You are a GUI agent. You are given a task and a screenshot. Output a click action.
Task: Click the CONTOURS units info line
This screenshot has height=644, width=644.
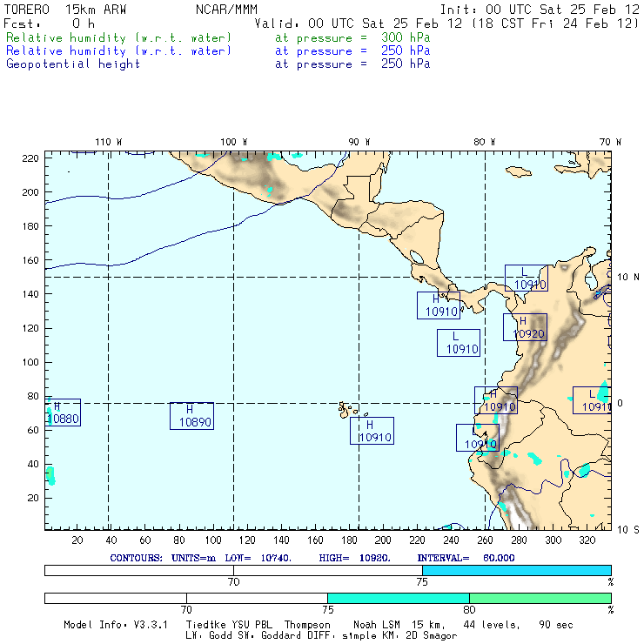(x=312, y=558)
